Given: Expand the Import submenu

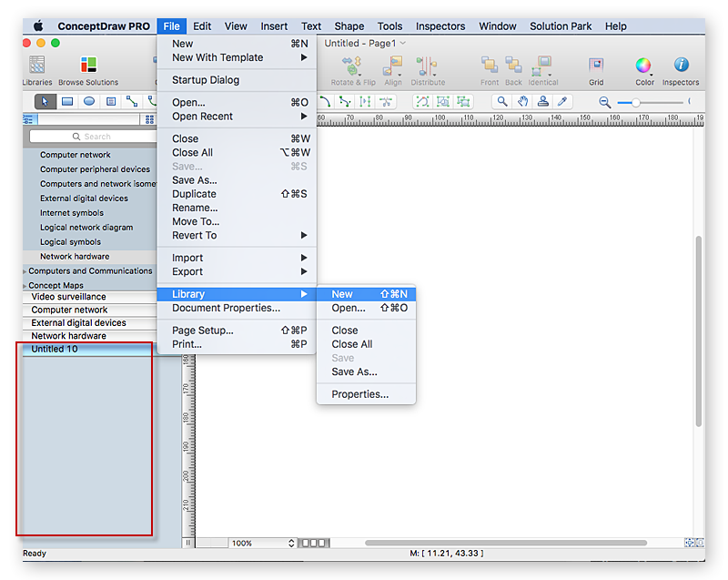Looking at the screenshot, I should pos(237,258).
